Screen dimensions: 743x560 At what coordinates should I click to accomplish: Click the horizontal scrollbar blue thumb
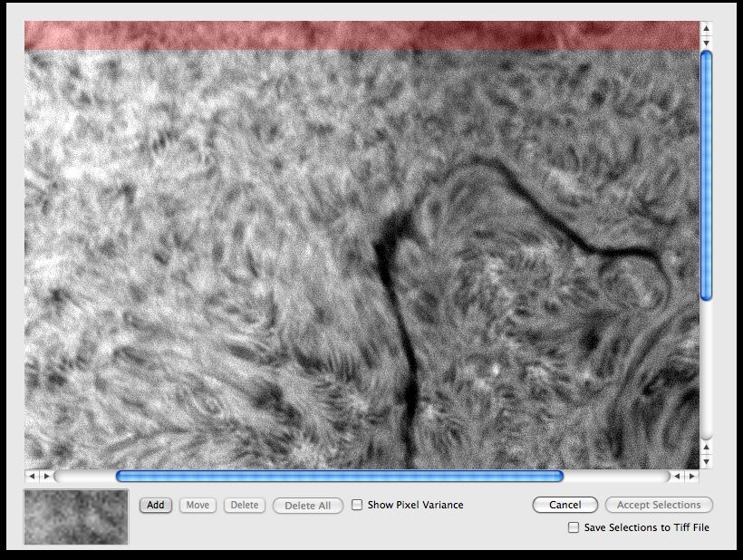[x=340, y=476]
